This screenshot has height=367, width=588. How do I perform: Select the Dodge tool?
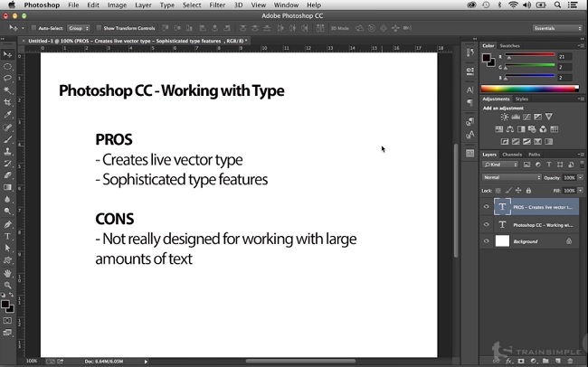tap(7, 211)
